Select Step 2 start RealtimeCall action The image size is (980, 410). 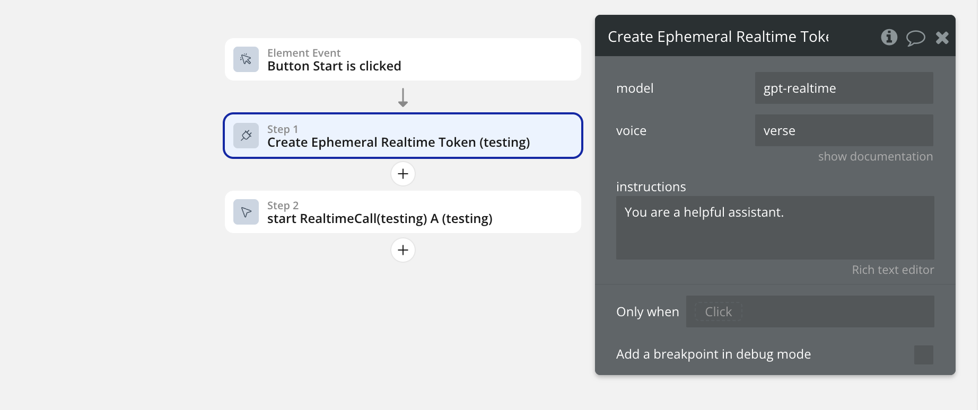403,212
